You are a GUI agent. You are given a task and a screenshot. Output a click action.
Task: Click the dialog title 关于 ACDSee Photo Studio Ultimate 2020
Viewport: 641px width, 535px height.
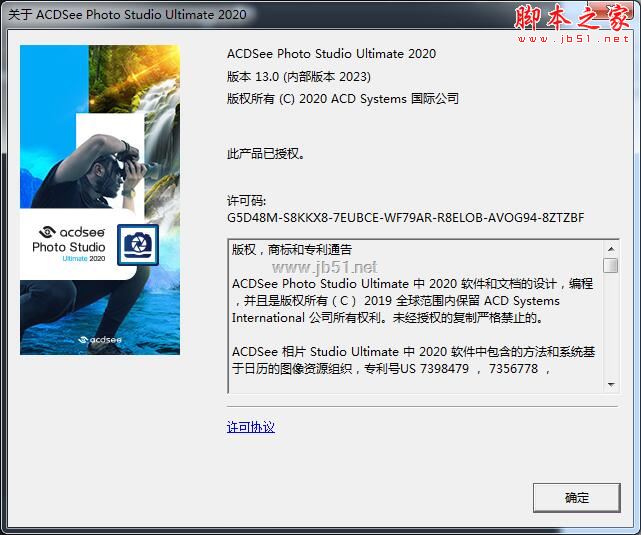[x=127, y=14]
